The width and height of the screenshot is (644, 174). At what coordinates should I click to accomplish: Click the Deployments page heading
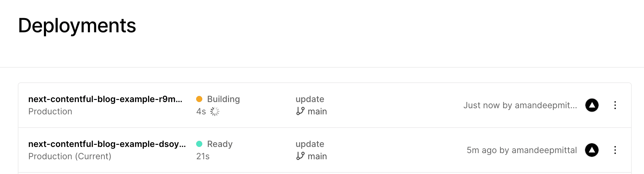pos(77,25)
